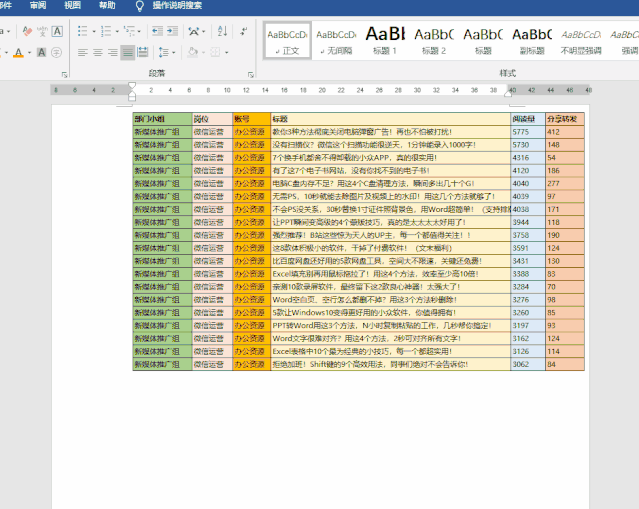Apply distributed alignment

click(143, 53)
